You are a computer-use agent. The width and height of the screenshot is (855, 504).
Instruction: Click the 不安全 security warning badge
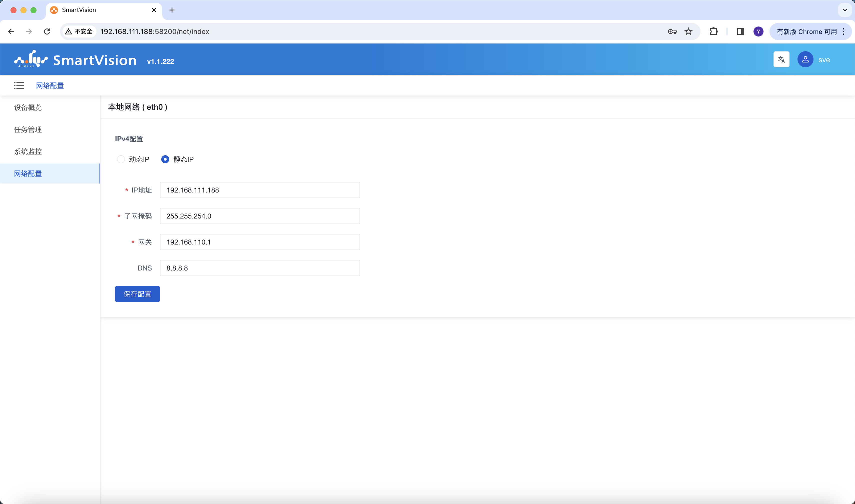(79, 31)
